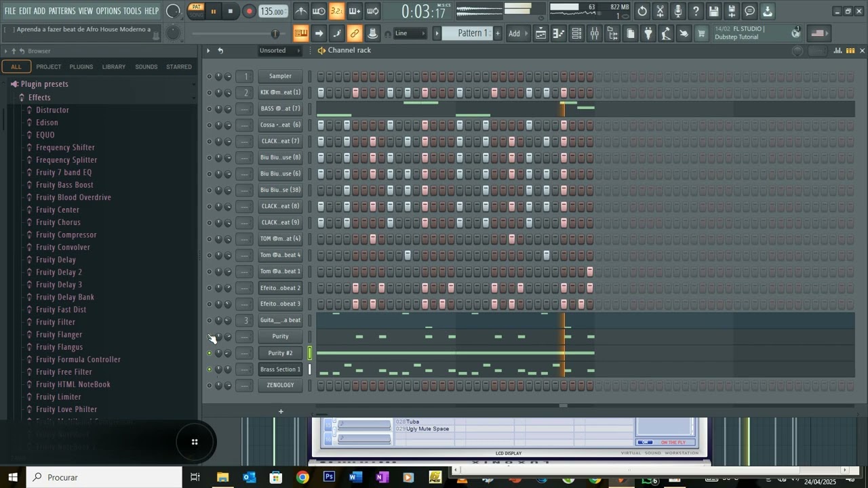This screenshot has height=488, width=868.
Task: Open the OPTIONS menu
Action: point(108,11)
